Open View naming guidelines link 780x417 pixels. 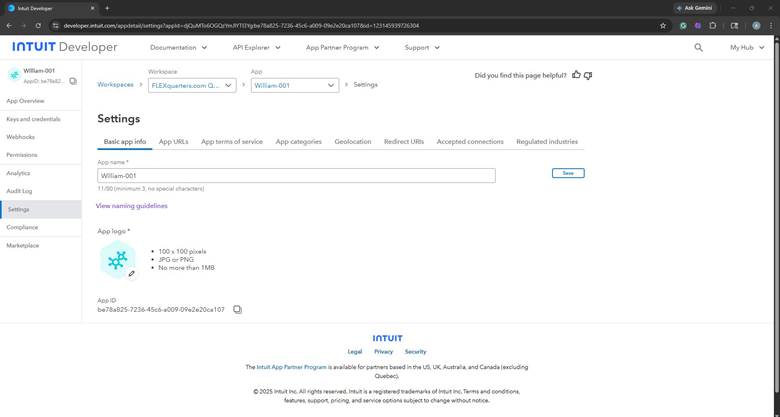tap(132, 206)
